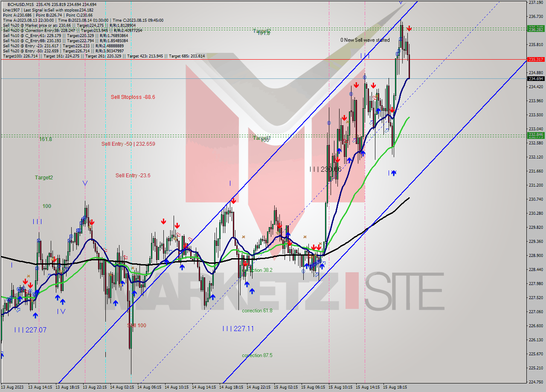This screenshot has width=546, height=392.
Task: Click the '15 Aug 10:15' time axis label
Action: pyautogui.click(x=340, y=387)
